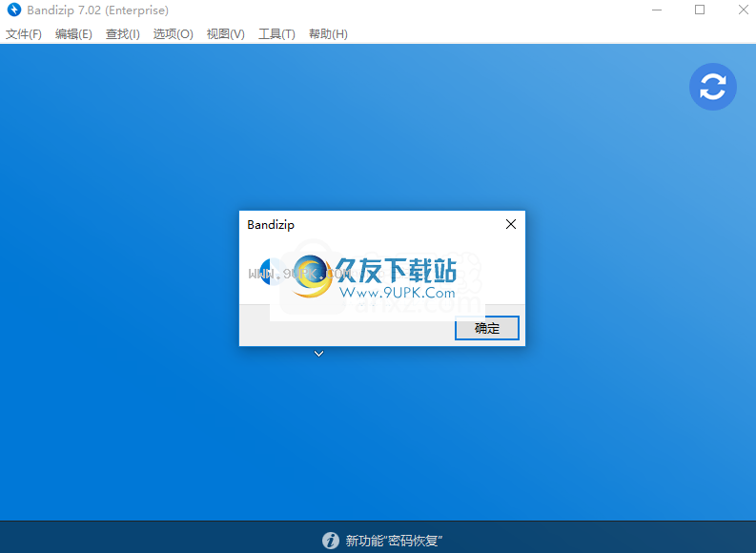Maximize the Bandizip window
756x553 pixels.
click(x=700, y=10)
